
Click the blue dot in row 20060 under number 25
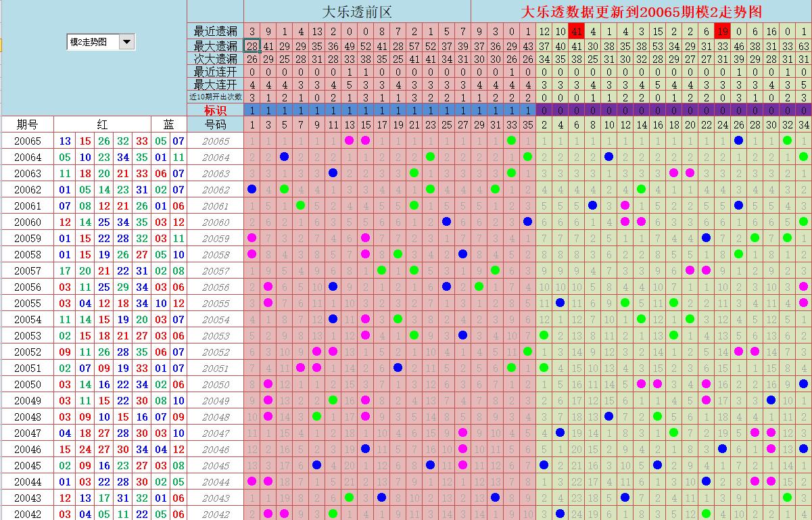tap(447, 222)
